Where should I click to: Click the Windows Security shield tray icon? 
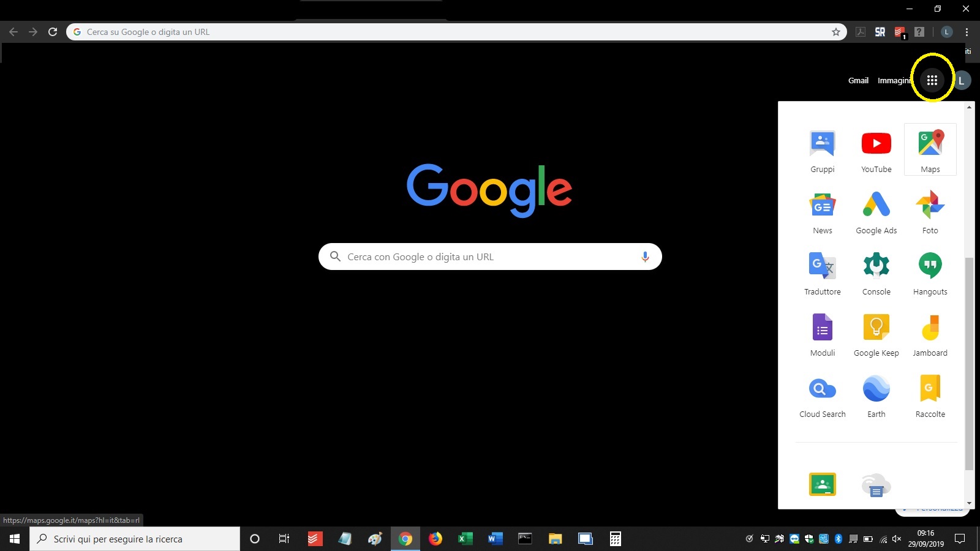click(809, 539)
